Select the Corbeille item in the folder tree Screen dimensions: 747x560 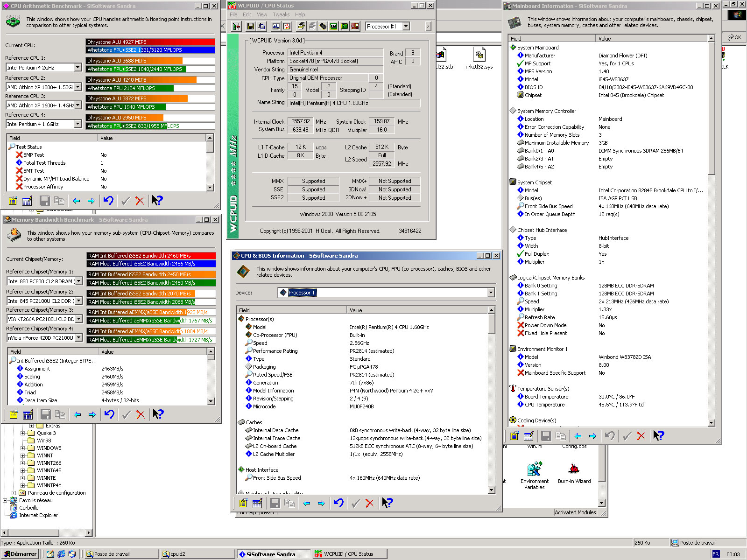coord(28,508)
